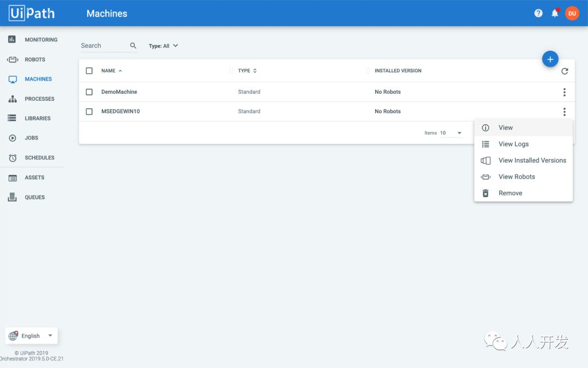Check the DemoMachine row checkbox
588x368 pixels.
(89, 92)
